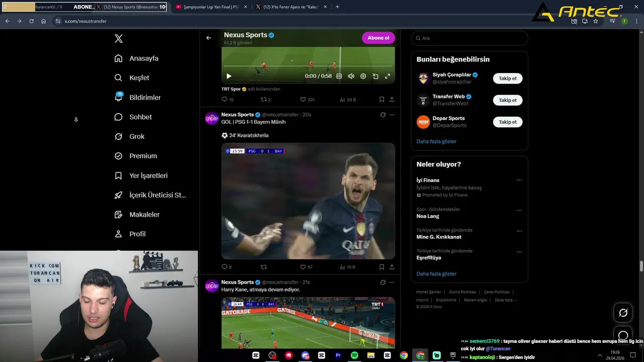Image resolution: width=644 pixels, height=362 pixels.
Task: Repost the post with 2 reposts
Action: coord(266,100)
